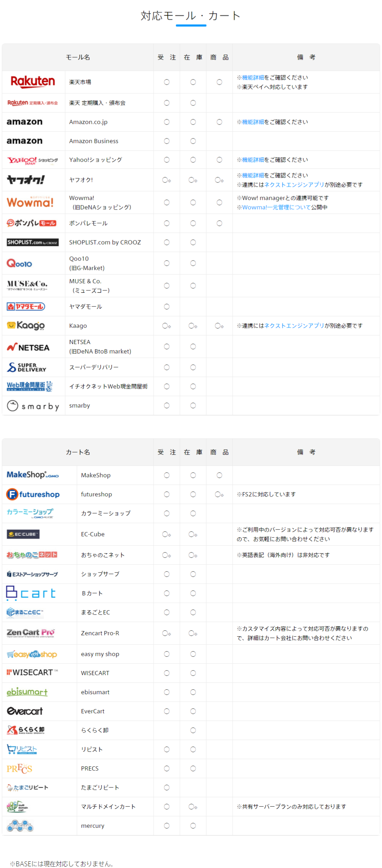Click the カート名 column header

pyautogui.click(x=78, y=452)
